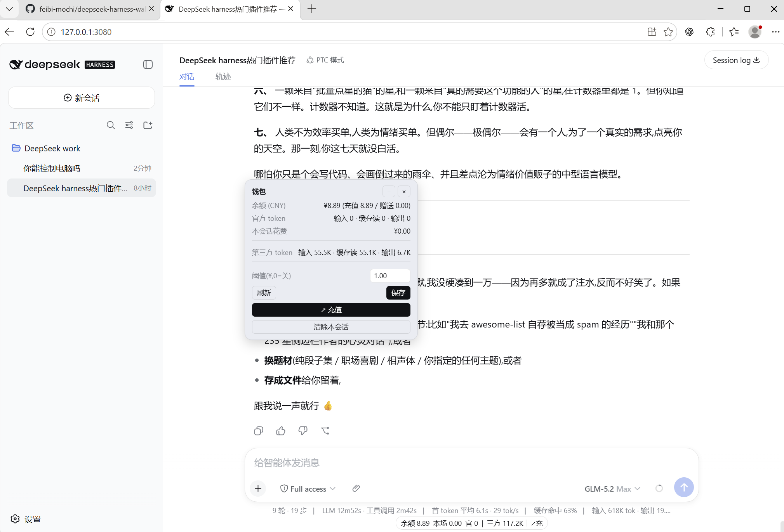
Task: Close the 钱包 wallet popup
Action: (x=404, y=192)
